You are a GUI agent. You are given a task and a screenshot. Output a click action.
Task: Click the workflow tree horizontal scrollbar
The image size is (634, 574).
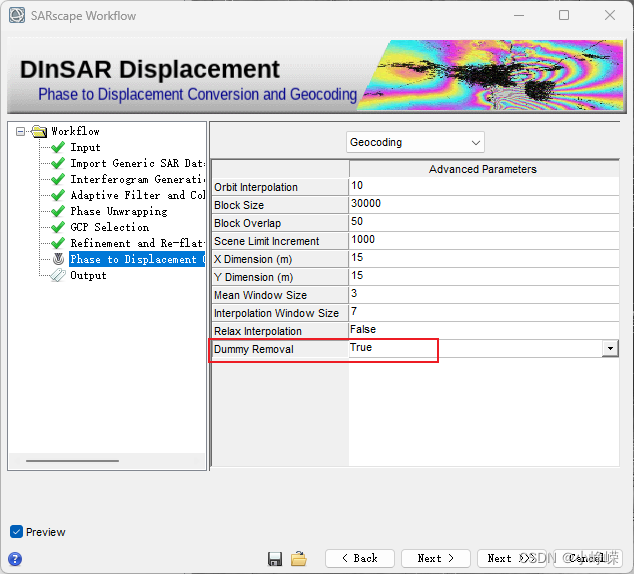(72, 460)
